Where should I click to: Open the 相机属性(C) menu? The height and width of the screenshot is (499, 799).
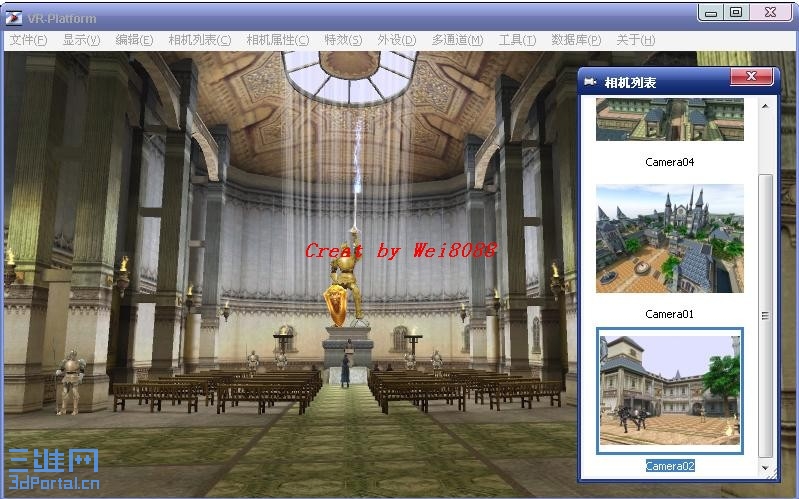coord(278,40)
